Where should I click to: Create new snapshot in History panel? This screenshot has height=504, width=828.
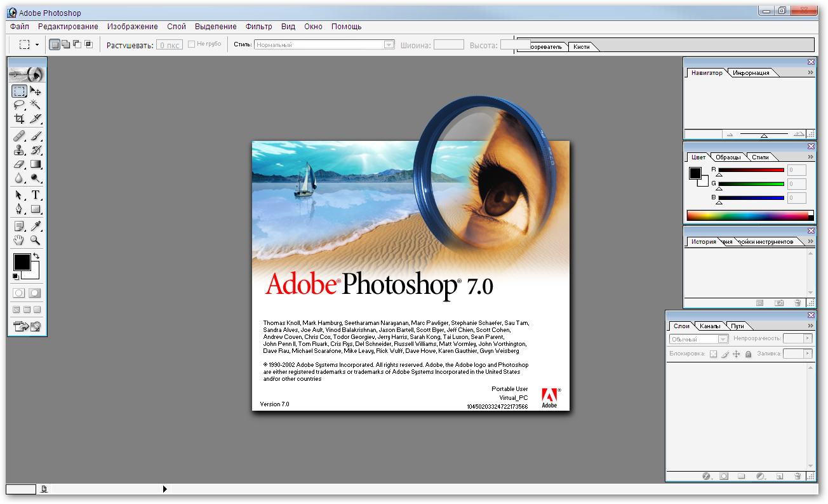779,303
